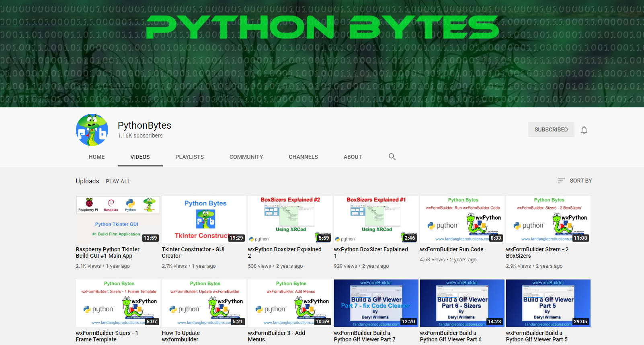Open Gif Viewer Part 7 thumbnail
This screenshot has width=644, height=345.
pyautogui.click(x=376, y=303)
